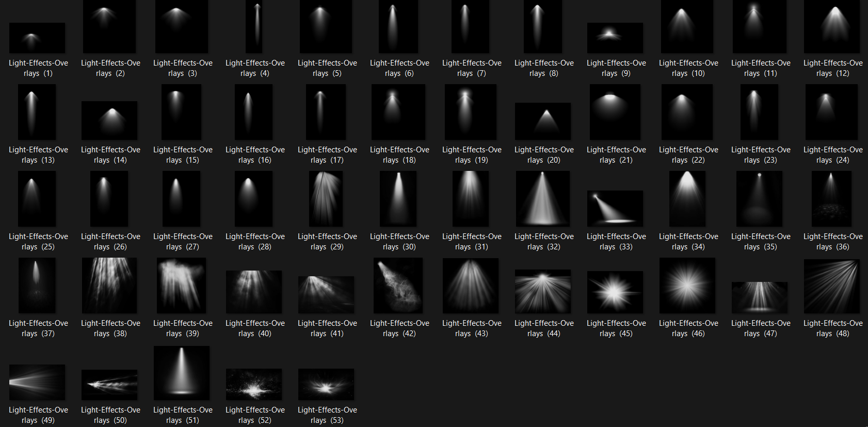
Task: Select Light-Effects-Overlays (45) starburst thumbnail
Action: pyautogui.click(x=615, y=292)
